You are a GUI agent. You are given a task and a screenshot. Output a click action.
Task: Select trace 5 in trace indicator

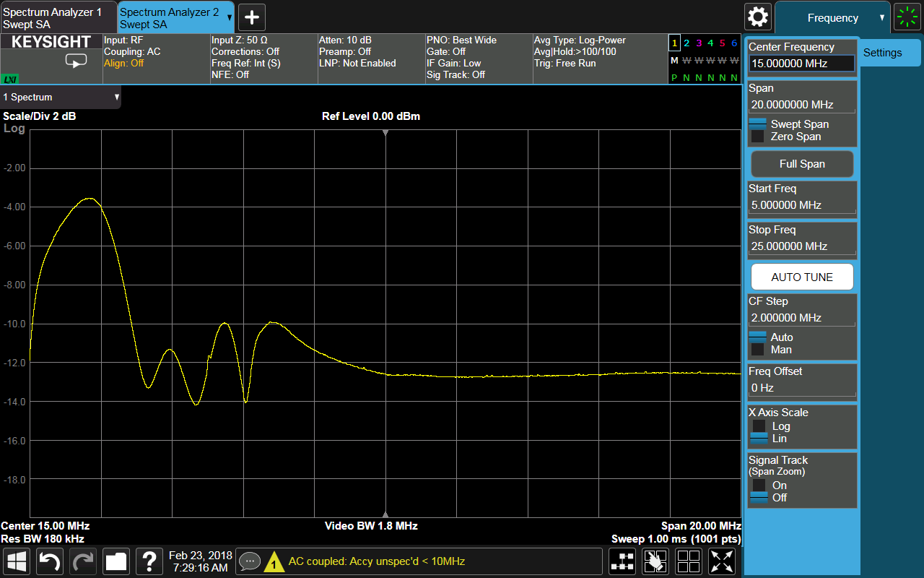(x=722, y=43)
